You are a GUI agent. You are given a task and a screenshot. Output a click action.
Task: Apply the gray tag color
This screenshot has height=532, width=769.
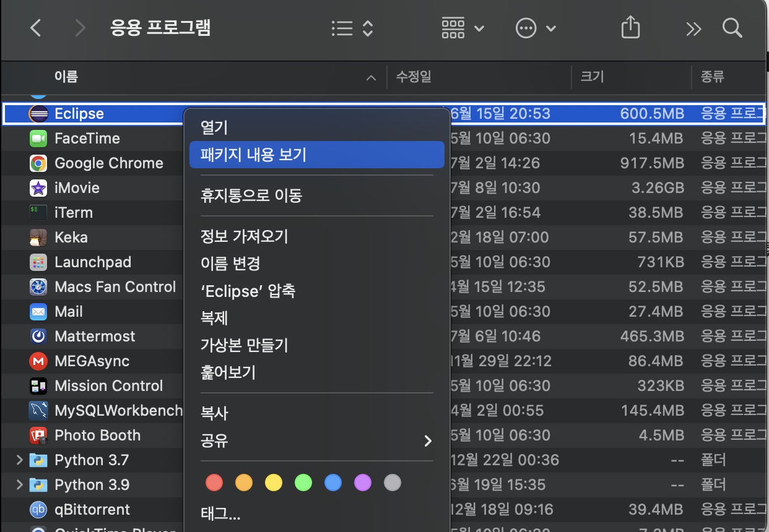click(393, 483)
